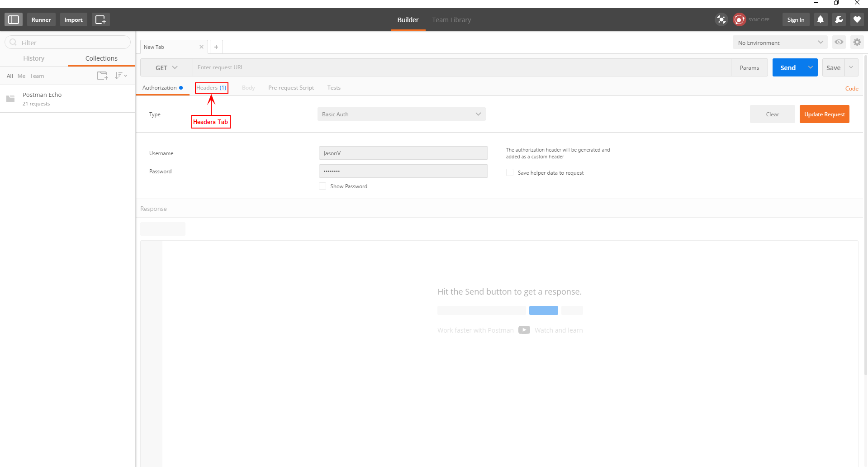This screenshot has height=467, width=868.
Task: Open collection sort options icon
Action: tap(121, 76)
